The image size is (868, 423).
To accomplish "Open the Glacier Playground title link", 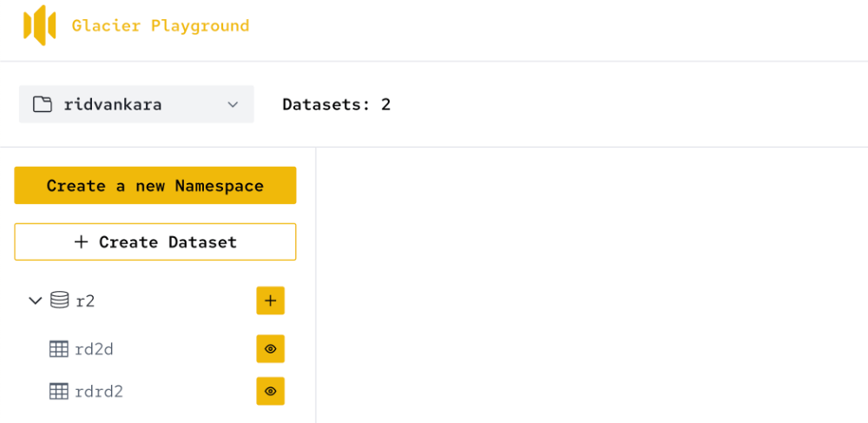I will [x=161, y=26].
